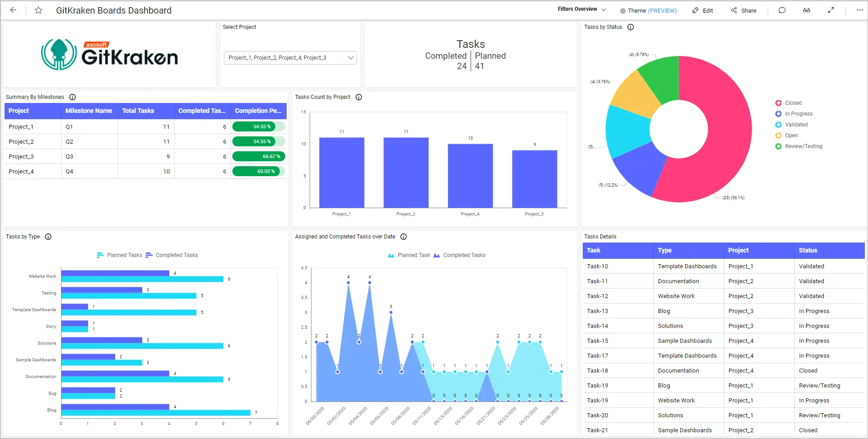Open comments using the chat bubble icon
Screen dimensions: 868x439
pyautogui.click(x=783, y=10)
